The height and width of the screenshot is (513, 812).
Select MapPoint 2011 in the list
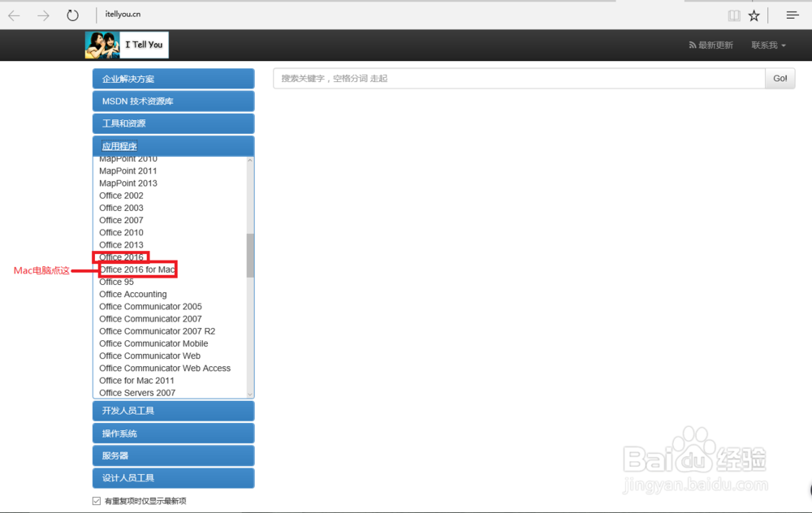point(128,170)
